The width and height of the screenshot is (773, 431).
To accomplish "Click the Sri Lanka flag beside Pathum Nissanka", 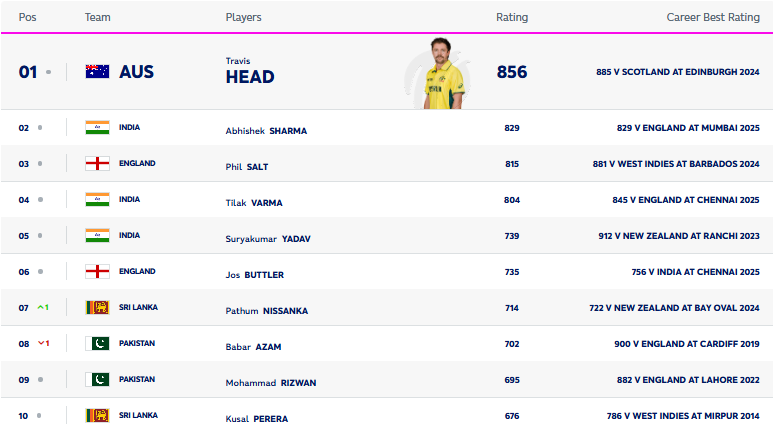I will click(97, 307).
